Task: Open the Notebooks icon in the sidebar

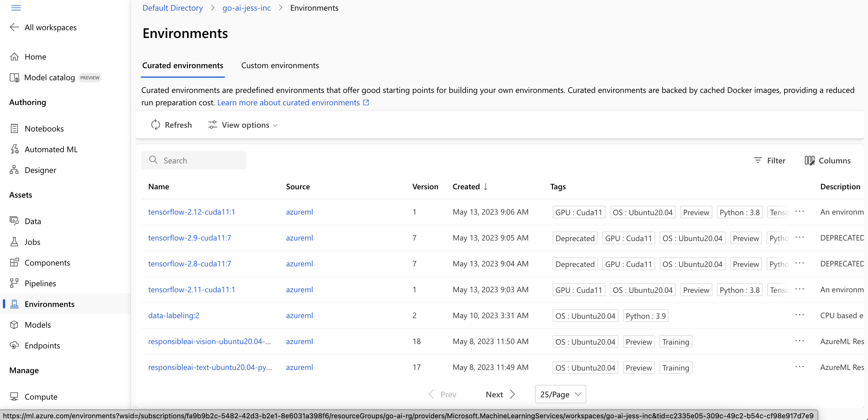Action: [x=14, y=129]
